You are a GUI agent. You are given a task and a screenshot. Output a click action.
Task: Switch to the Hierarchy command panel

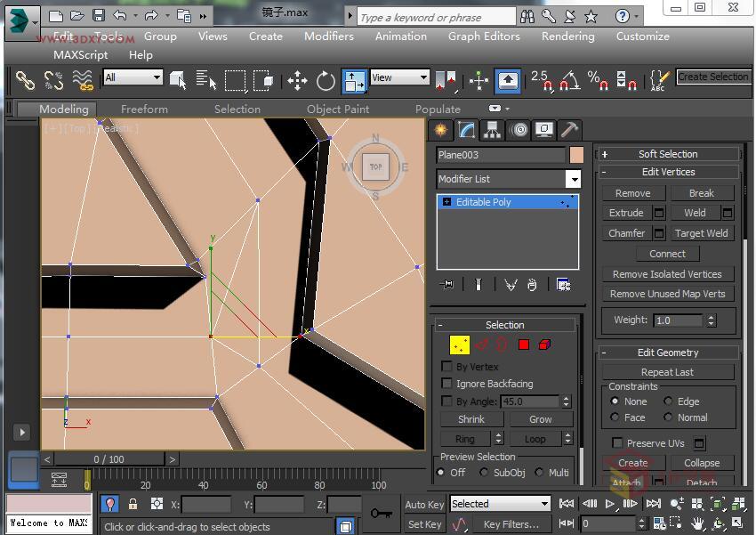tap(492, 130)
